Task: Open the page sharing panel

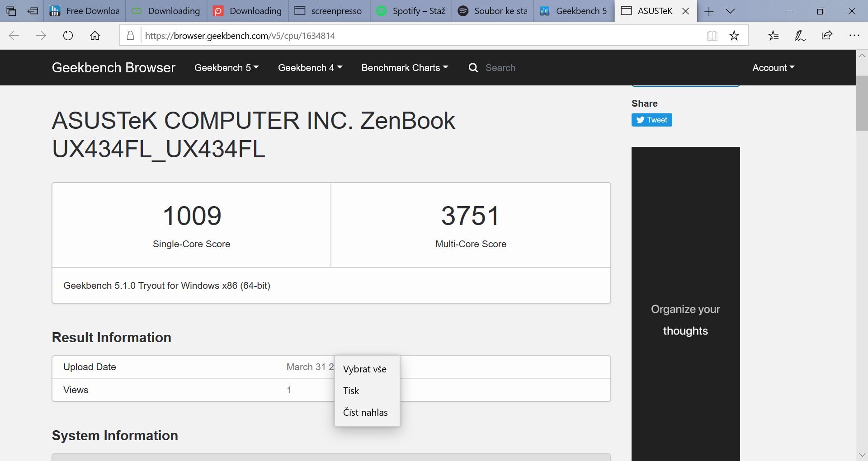Action: coord(827,35)
